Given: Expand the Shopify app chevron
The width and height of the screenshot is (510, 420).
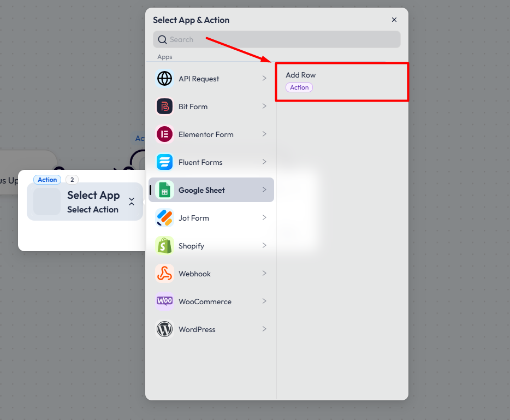Looking at the screenshot, I should [264, 245].
